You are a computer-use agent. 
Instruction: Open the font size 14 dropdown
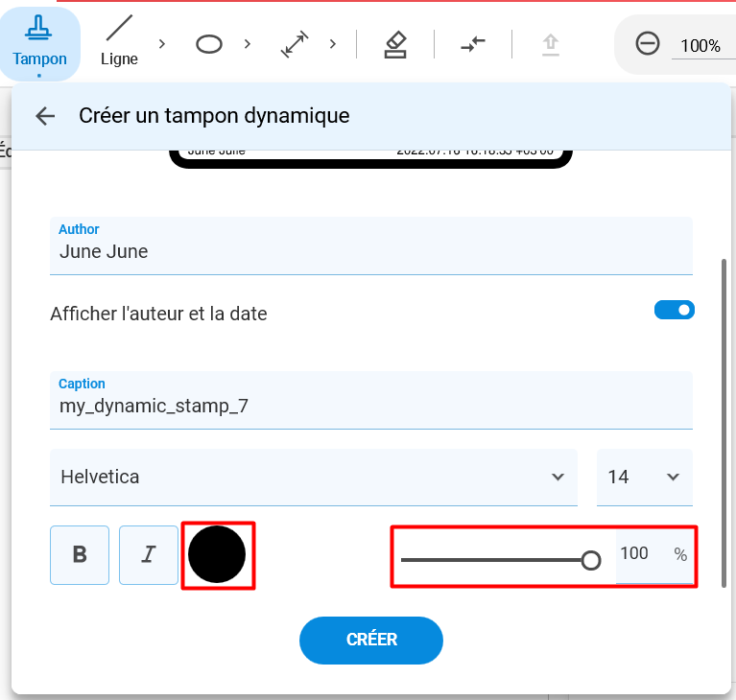[x=644, y=477]
